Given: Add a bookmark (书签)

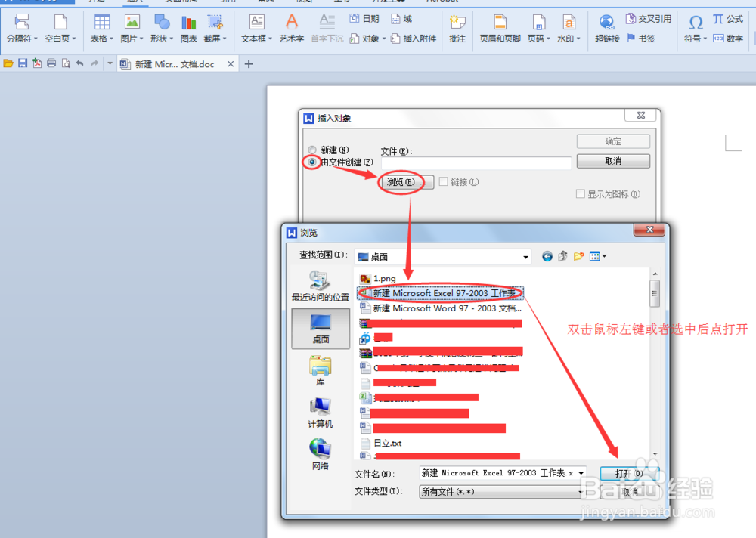Looking at the screenshot, I should click(x=641, y=38).
